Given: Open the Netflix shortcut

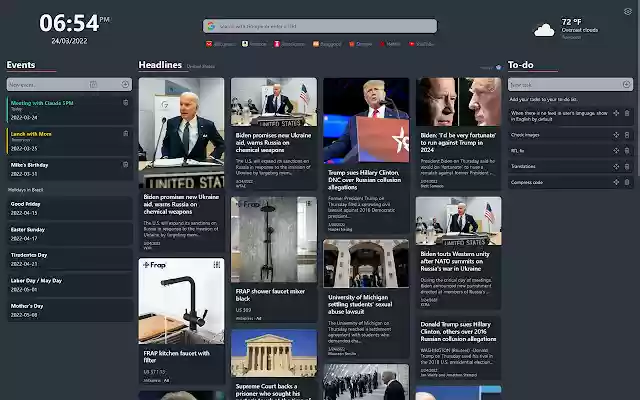Looking at the screenshot, I should click(x=390, y=44).
